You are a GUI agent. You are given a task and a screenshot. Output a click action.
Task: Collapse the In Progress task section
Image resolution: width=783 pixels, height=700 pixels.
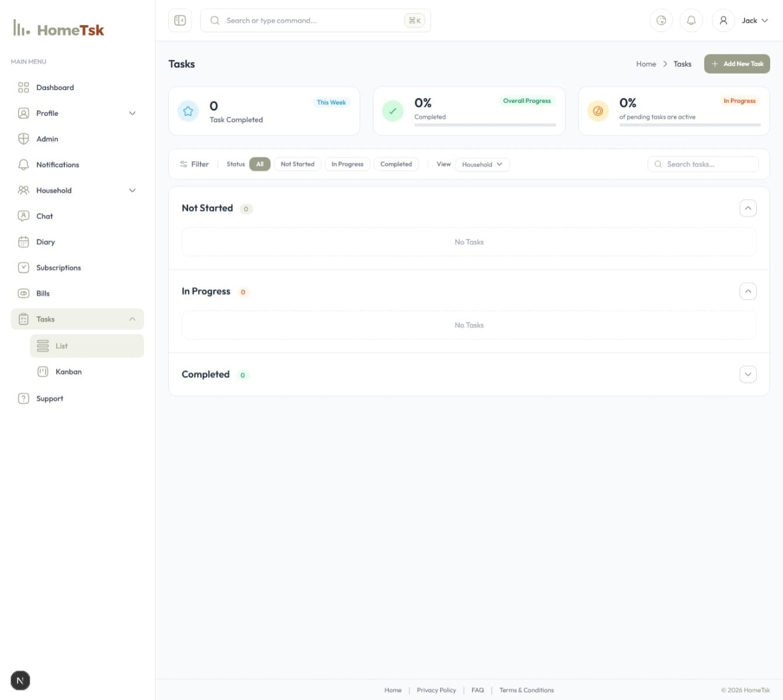click(x=747, y=291)
